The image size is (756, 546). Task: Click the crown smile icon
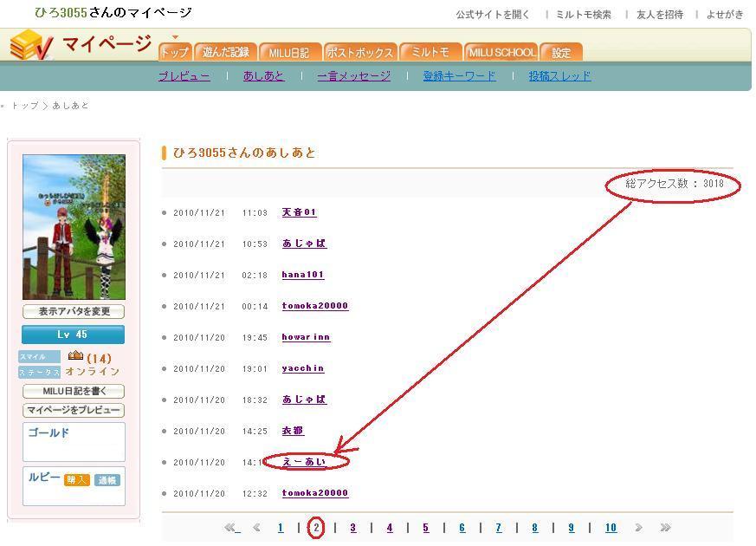(75, 356)
